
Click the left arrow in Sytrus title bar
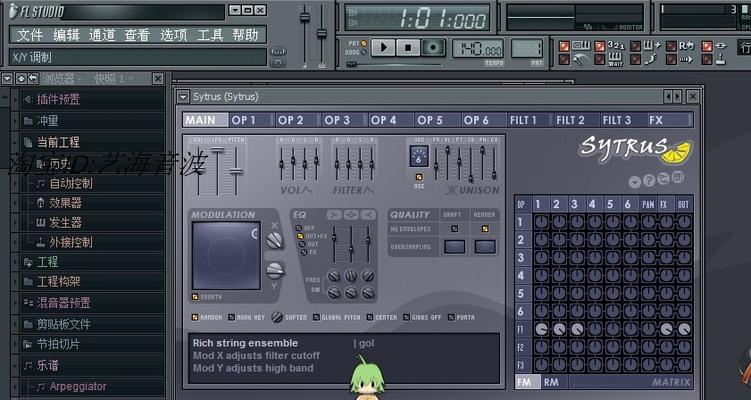668,97
